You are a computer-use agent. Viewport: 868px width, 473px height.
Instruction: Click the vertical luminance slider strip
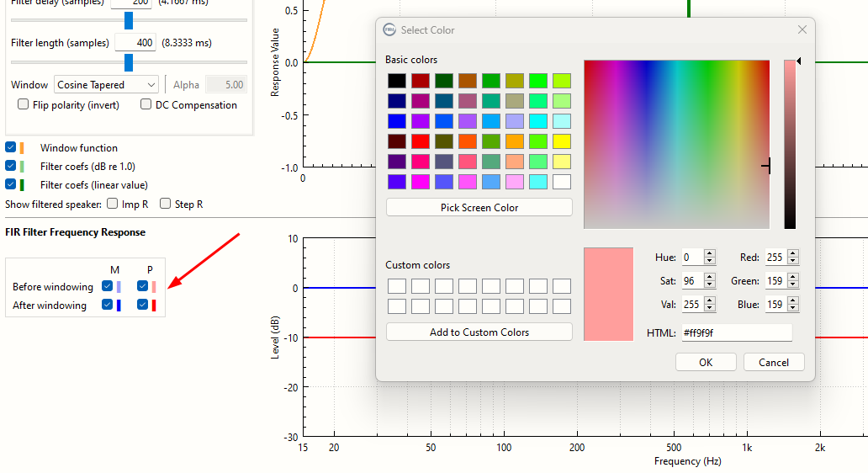(x=790, y=144)
